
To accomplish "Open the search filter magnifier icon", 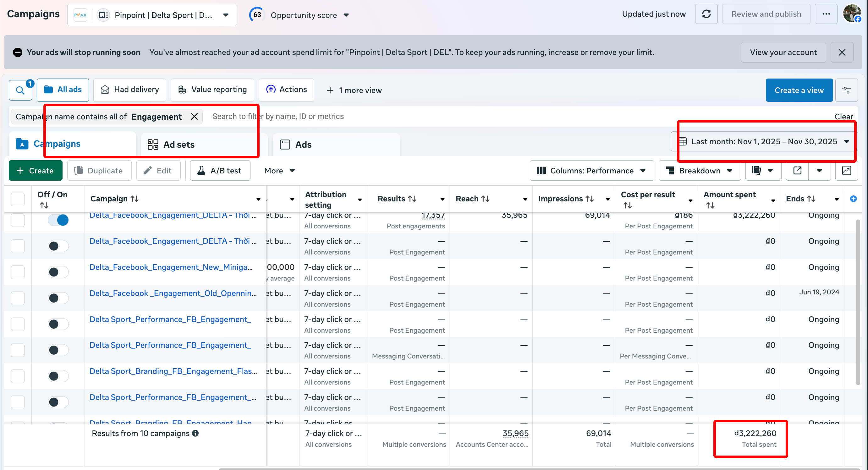I will [20, 90].
